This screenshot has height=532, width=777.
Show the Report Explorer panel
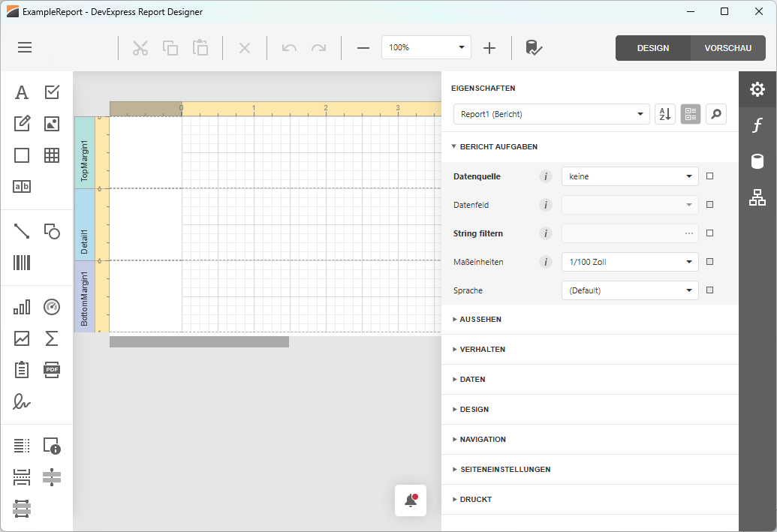pos(757,197)
